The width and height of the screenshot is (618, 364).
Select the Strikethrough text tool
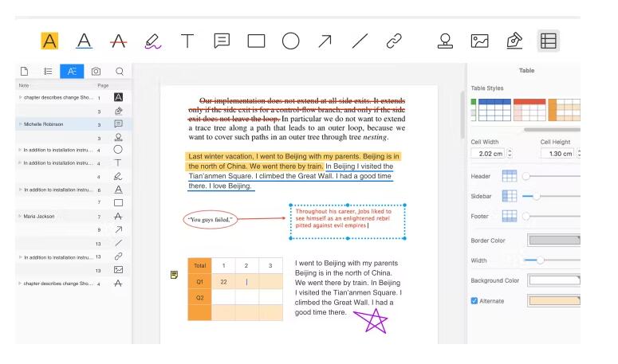118,41
